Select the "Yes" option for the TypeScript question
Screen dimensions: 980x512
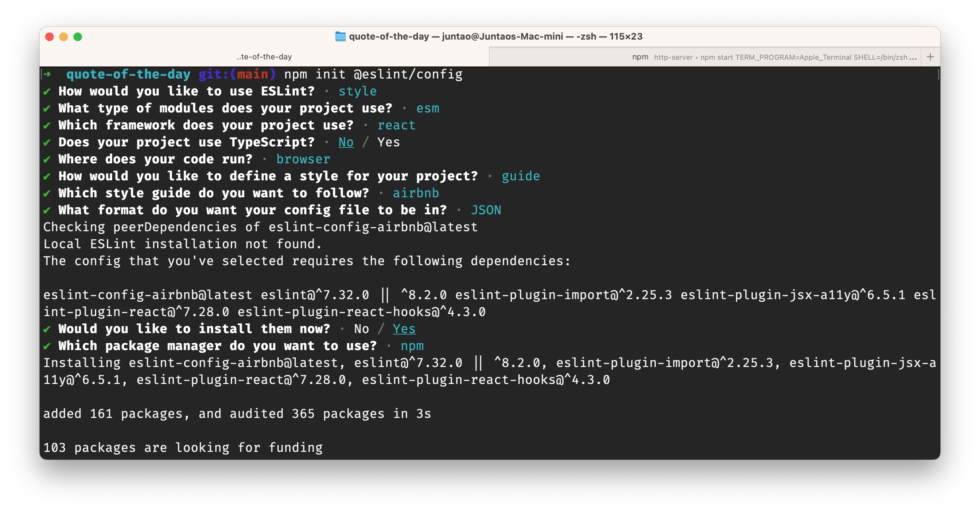[x=388, y=142]
